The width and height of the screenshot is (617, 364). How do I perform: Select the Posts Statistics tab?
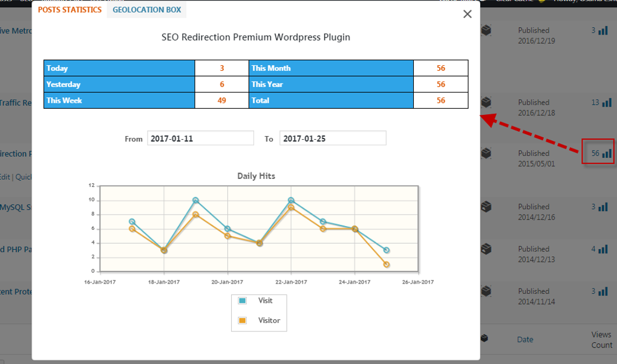68,10
